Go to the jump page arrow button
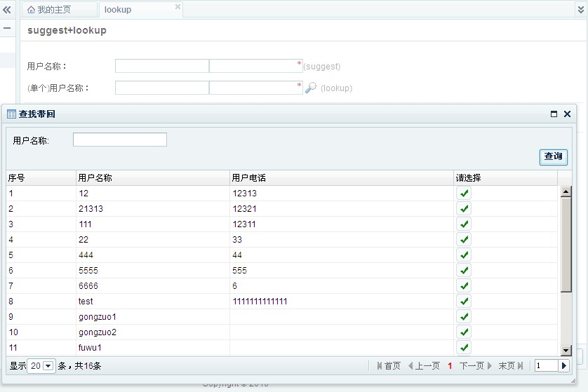 pyautogui.click(x=563, y=365)
